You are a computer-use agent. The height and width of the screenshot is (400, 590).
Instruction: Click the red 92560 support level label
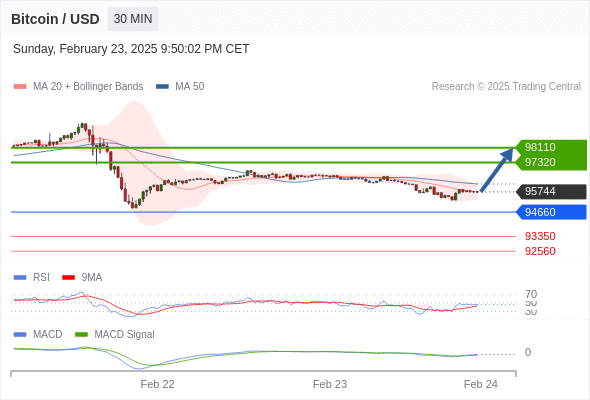[x=540, y=251]
